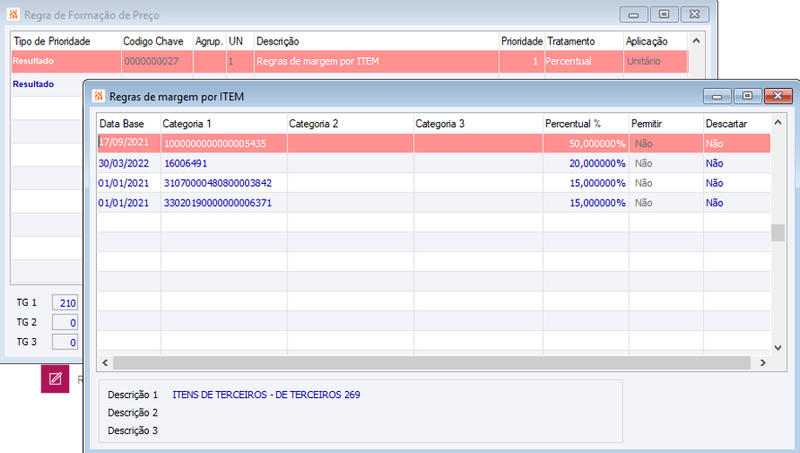Click the Categoria 1 column header

coord(224,123)
